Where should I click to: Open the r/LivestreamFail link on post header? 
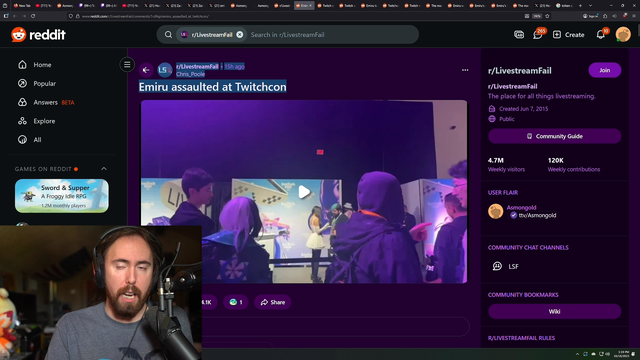[197, 67]
